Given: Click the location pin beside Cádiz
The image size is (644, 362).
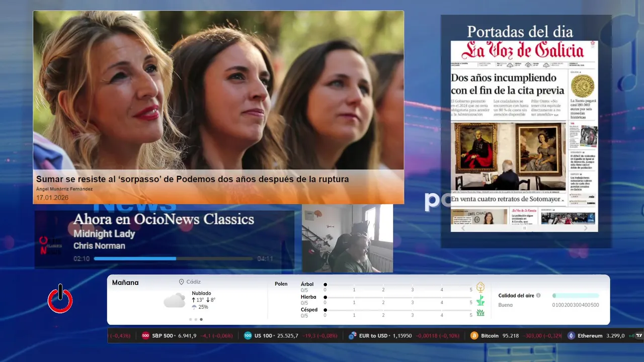Looking at the screenshot, I should tap(181, 282).
